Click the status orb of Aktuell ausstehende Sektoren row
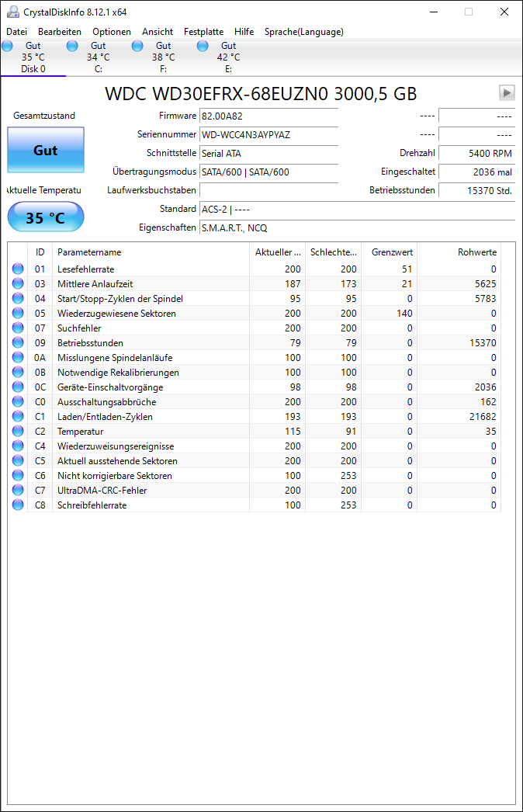The width and height of the screenshot is (523, 812). [18, 460]
